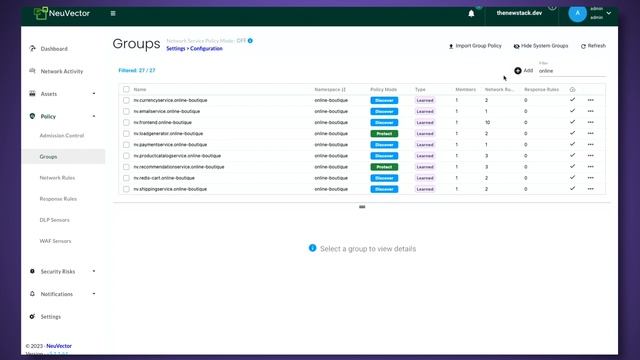Screen dimensions: 640x360
Task: Toggle the hamburger sidebar menu
Action: coord(113,13)
